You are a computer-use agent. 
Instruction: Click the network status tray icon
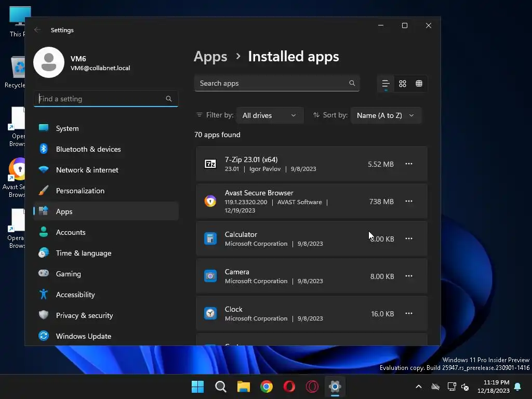(x=451, y=387)
